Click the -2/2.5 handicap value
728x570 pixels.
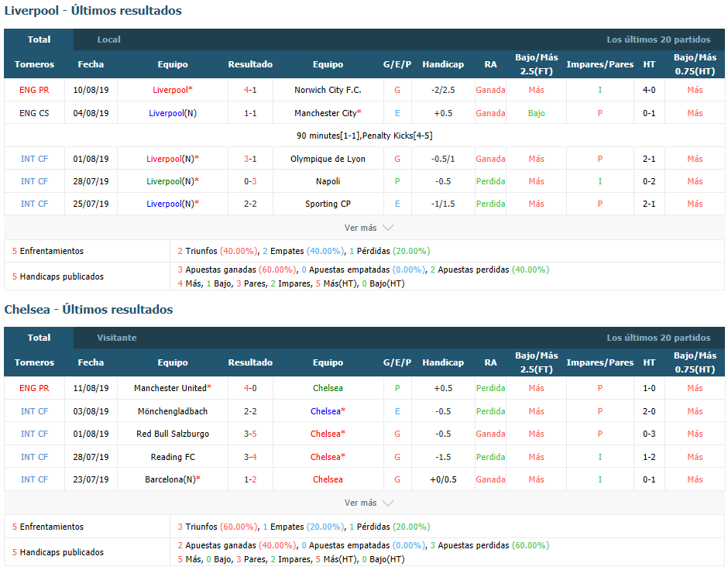[443, 90]
